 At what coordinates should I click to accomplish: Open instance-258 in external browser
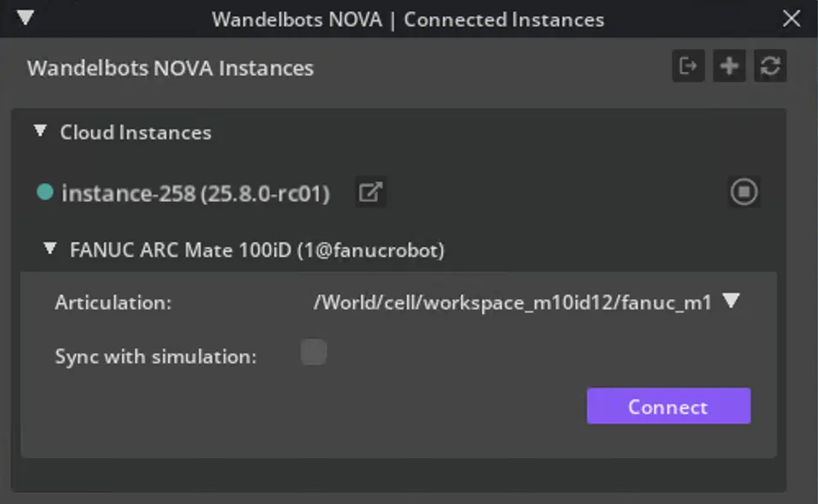[371, 193]
